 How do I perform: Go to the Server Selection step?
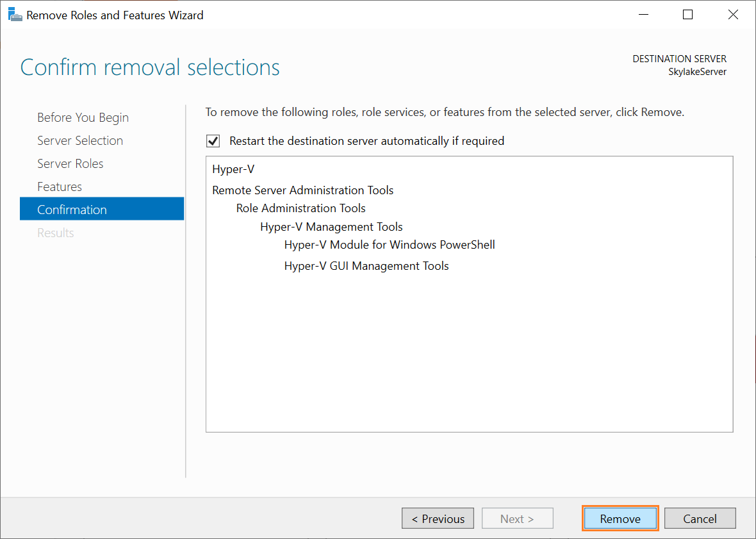pyautogui.click(x=80, y=141)
